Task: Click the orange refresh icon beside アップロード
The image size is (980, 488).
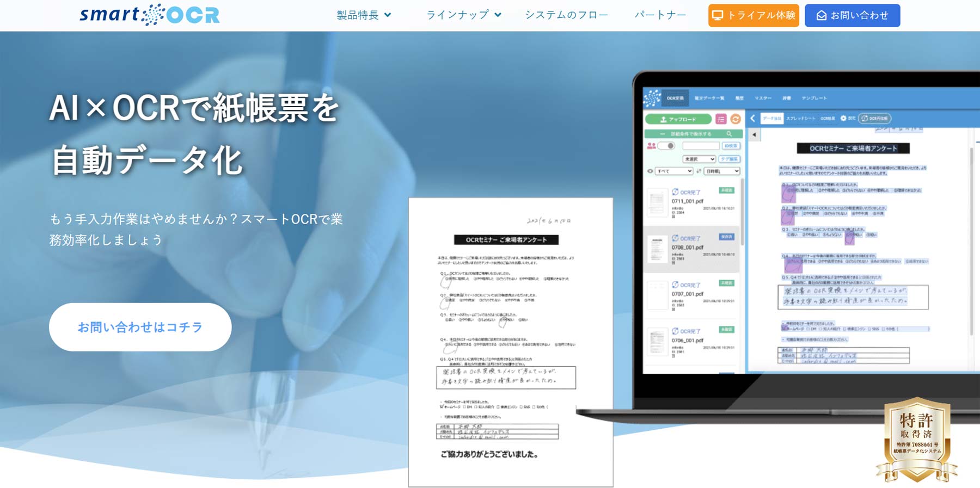Action: pos(736,119)
